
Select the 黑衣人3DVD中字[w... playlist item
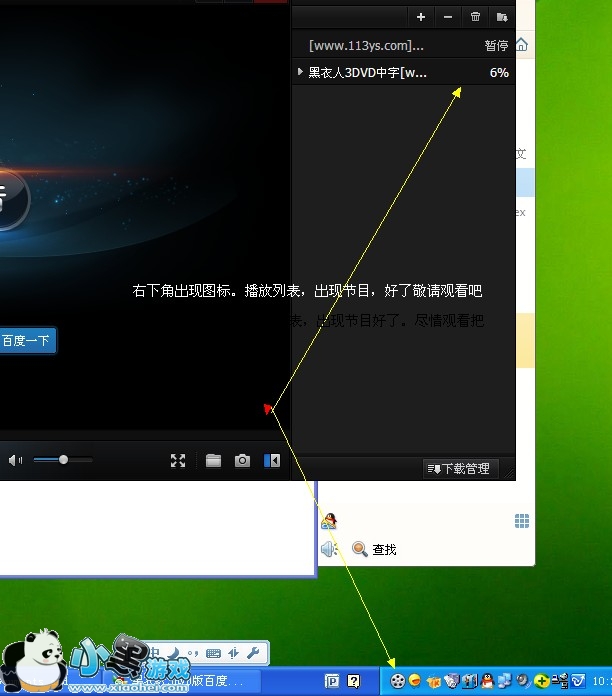tap(404, 72)
